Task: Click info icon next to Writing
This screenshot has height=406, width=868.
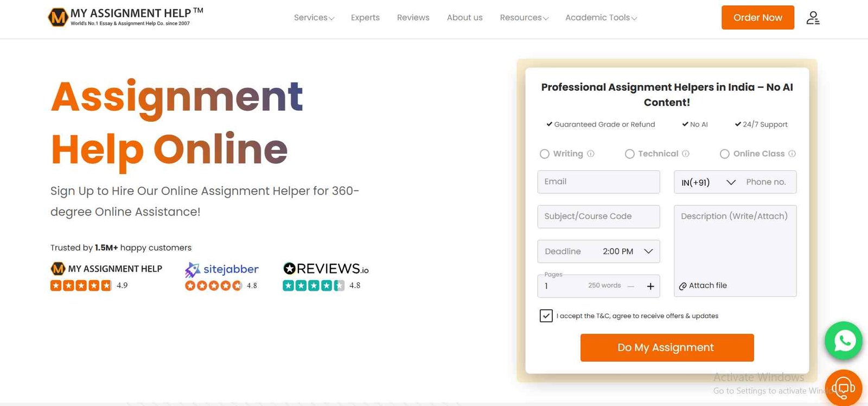Action: coord(591,154)
